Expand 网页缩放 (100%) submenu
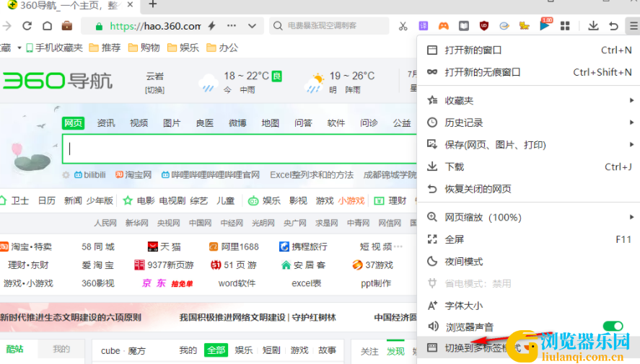This screenshot has width=640, height=364. pyautogui.click(x=529, y=217)
